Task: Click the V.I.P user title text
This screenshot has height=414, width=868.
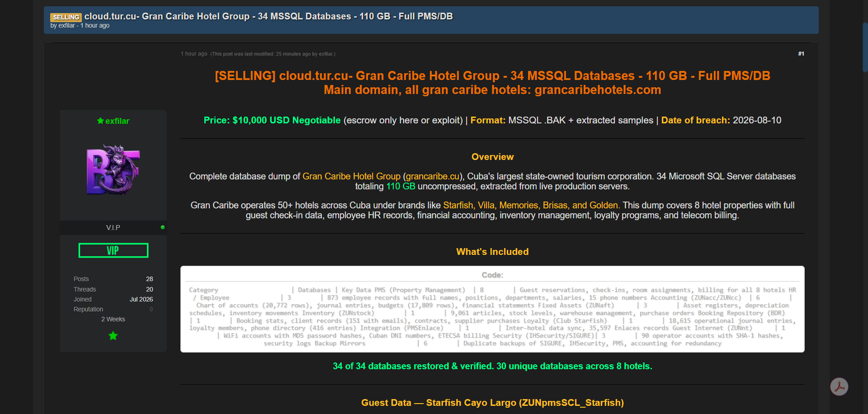Action: 113,227
